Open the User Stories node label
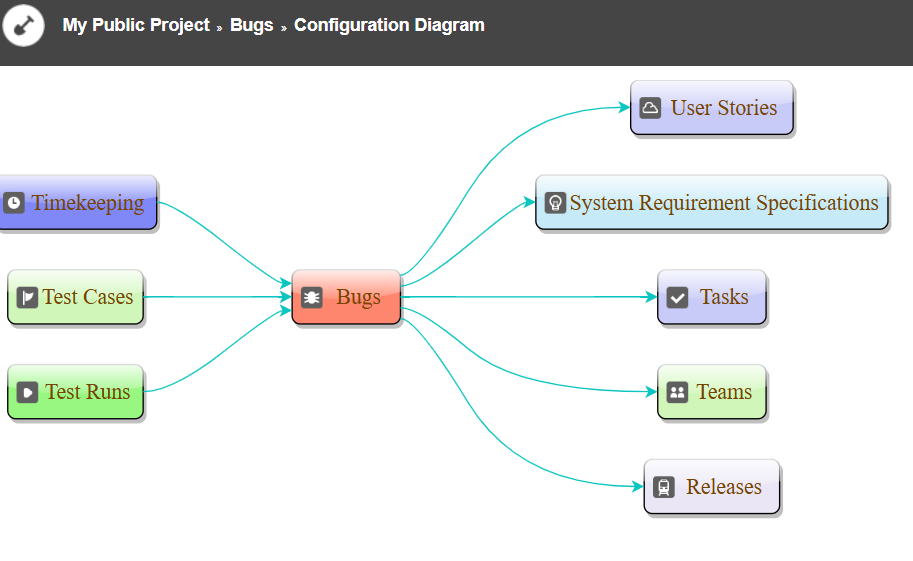Viewport: 913px width, 561px height. click(724, 108)
